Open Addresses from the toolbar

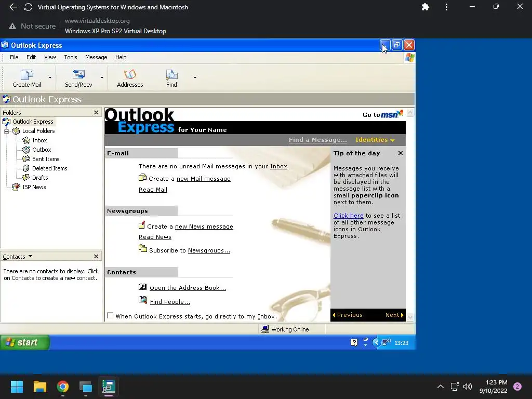click(130, 78)
